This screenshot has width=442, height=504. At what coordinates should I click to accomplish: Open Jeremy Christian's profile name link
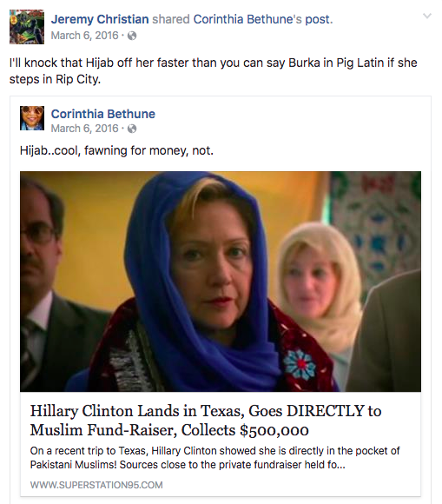pyautogui.click(x=100, y=19)
